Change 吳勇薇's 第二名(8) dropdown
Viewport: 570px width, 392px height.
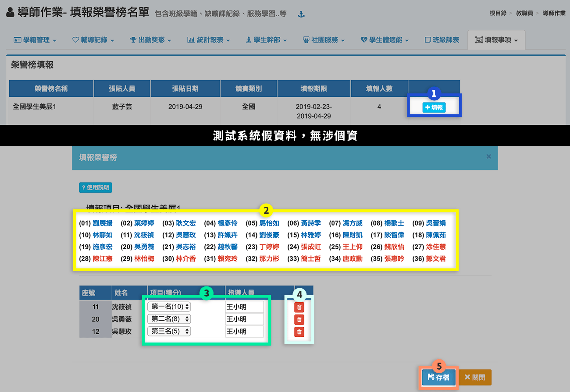point(169,319)
